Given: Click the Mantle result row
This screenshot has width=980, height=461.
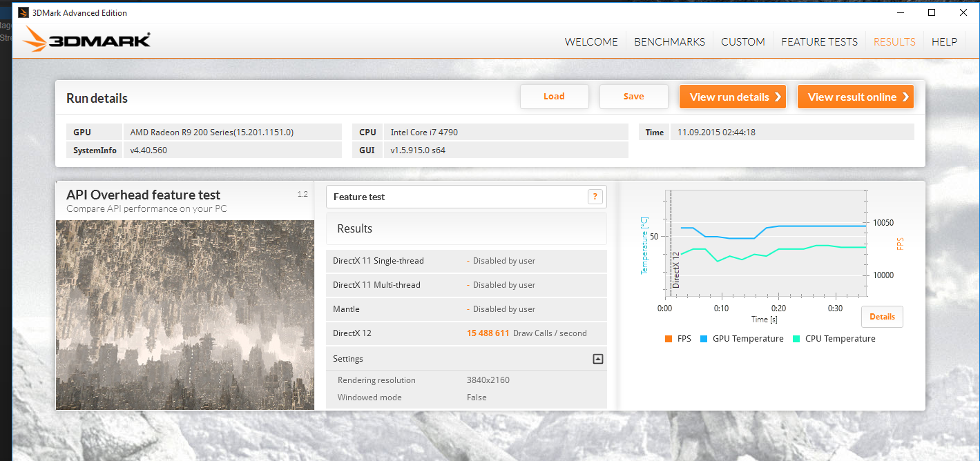Looking at the screenshot, I should coord(466,309).
